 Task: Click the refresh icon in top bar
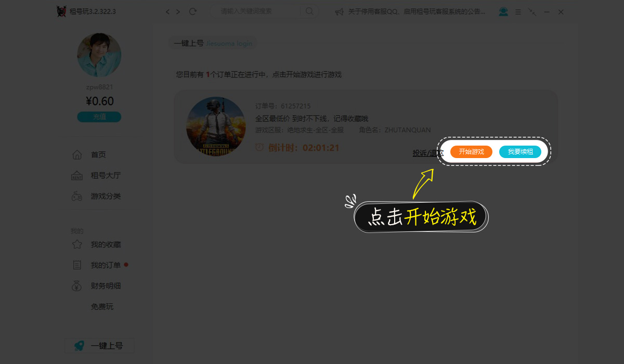coord(193,11)
